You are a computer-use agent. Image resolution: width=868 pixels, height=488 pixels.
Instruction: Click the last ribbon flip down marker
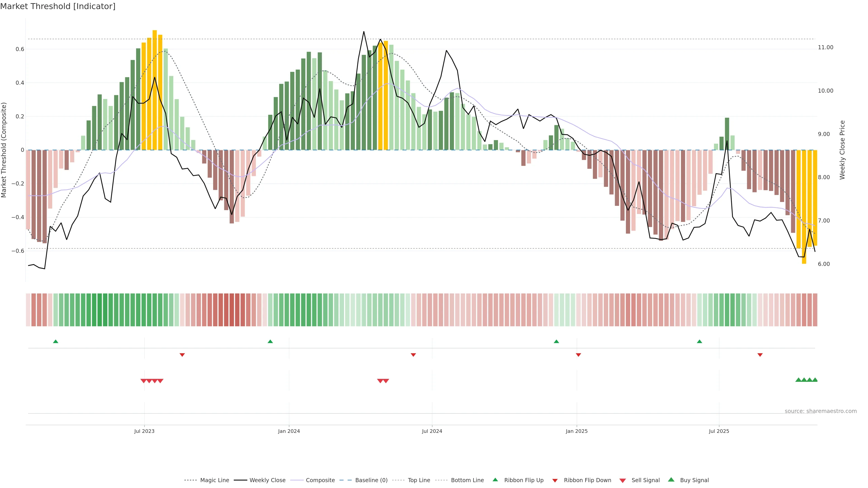tap(760, 355)
